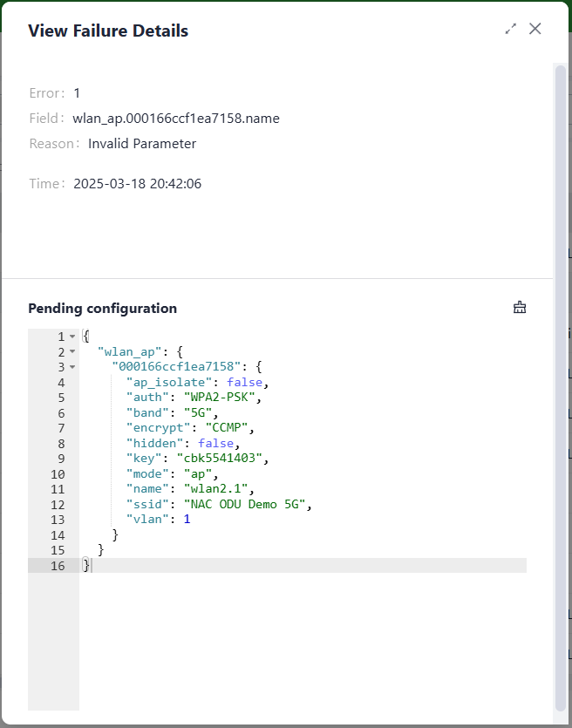This screenshot has width=572, height=728.
Task: Select line number 16 in the gutter
Action: [x=58, y=566]
